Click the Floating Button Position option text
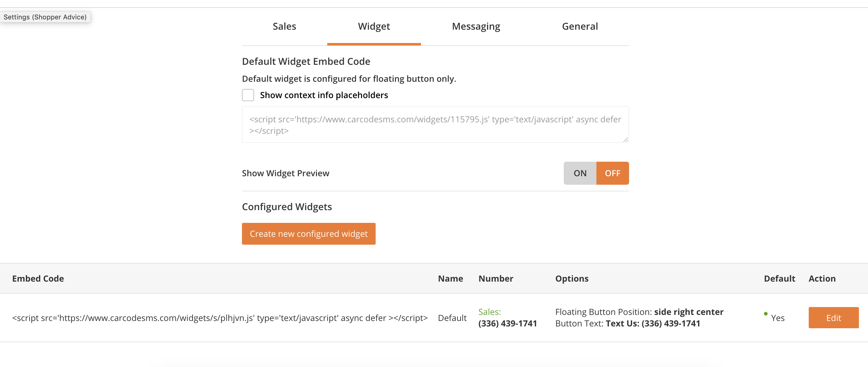Image resolution: width=868 pixels, height=367 pixels. [x=639, y=312]
